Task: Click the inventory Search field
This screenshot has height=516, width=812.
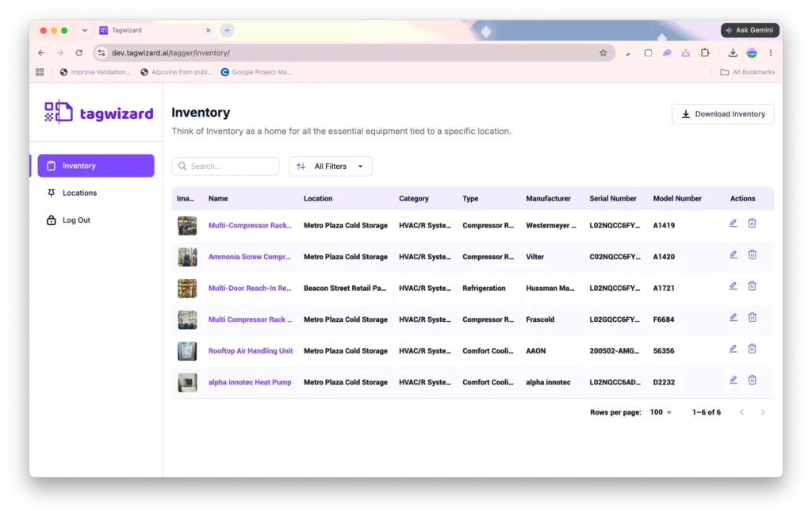Action: 225,166
